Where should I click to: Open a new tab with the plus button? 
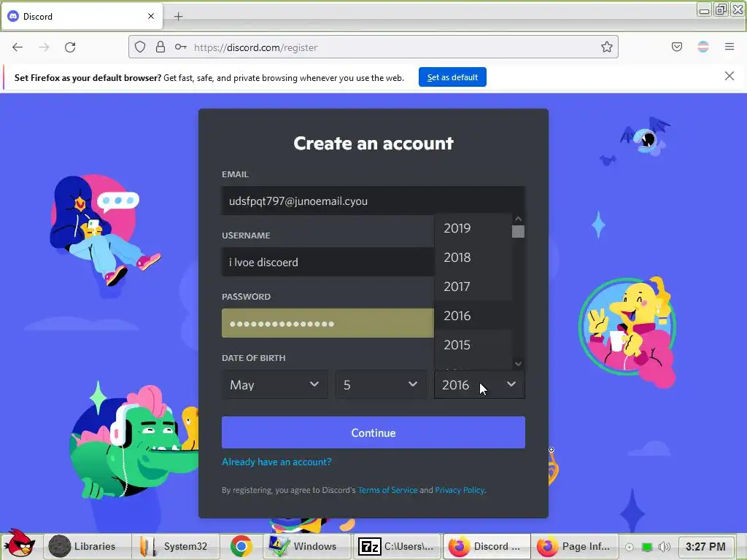178,17
